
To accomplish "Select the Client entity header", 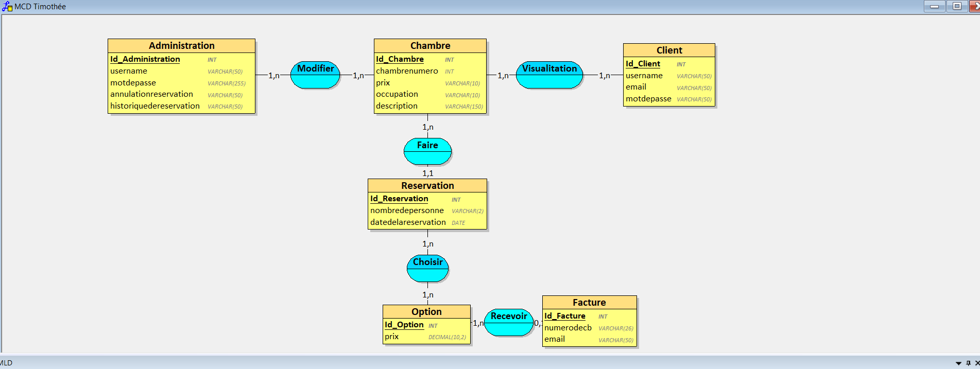I will pyautogui.click(x=669, y=50).
